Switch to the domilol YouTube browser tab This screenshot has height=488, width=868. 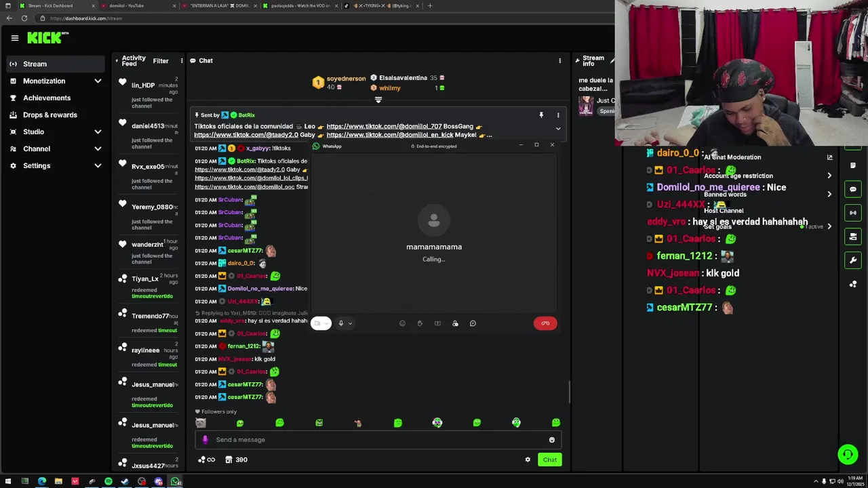point(139,5)
